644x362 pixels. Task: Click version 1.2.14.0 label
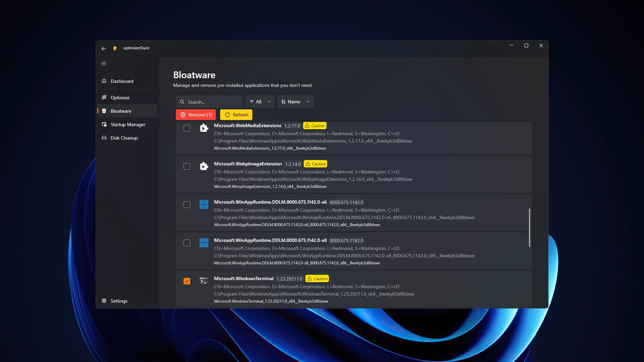293,164
